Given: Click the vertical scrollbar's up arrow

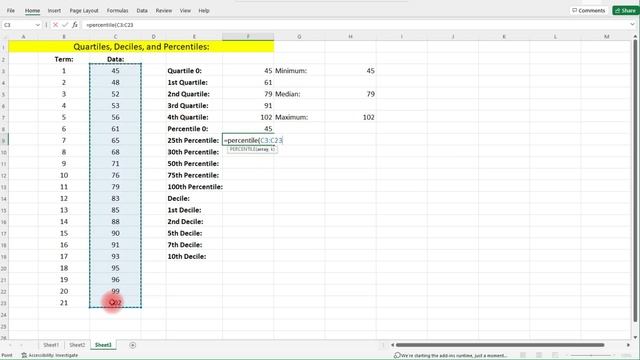Looking at the screenshot, I should [x=635, y=37].
